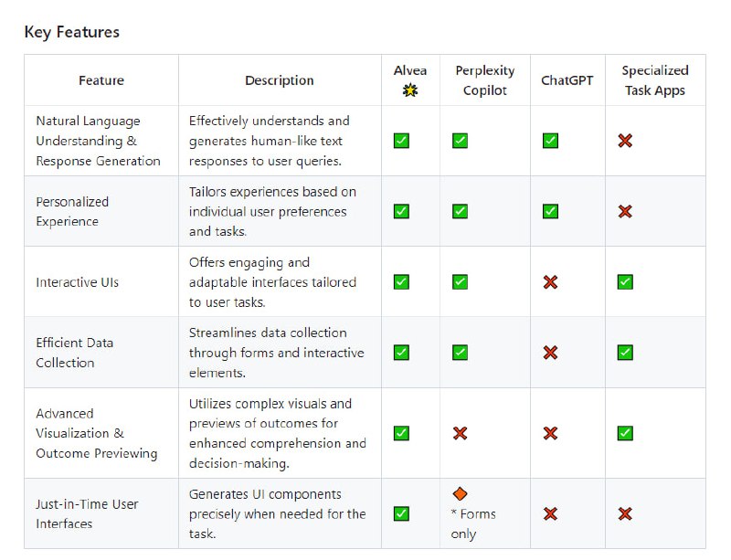
Task: Click the orange diamond in Just-in-Time User Interfaces row
Action: click(460, 494)
